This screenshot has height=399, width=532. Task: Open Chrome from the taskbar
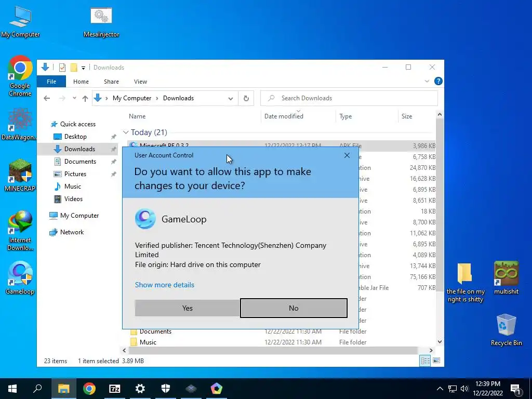[x=89, y=389]
